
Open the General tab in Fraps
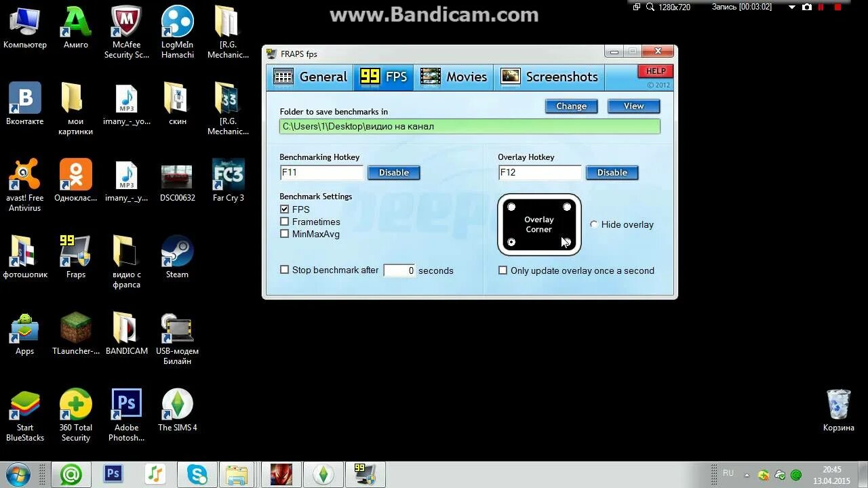tap(310, 77)
